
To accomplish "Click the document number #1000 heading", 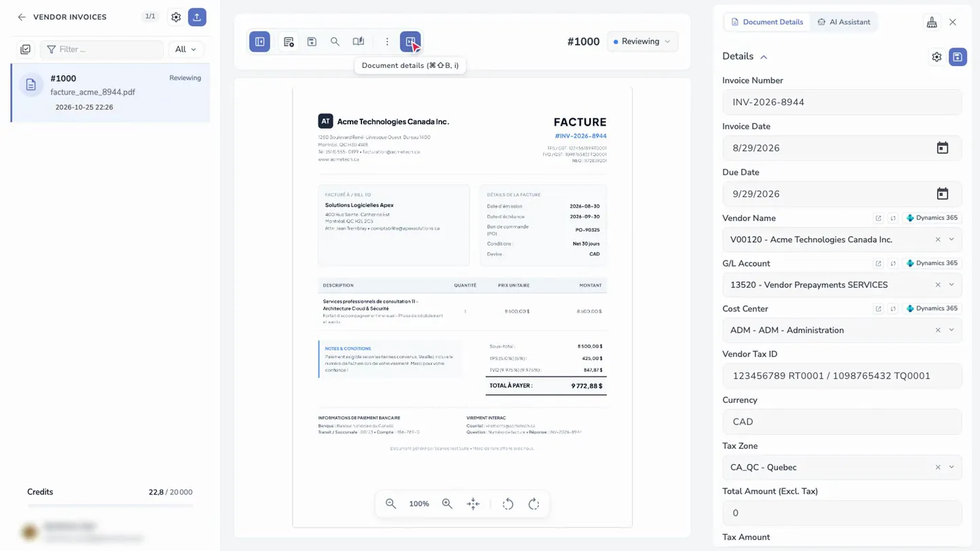I will (x=583, y=41).
